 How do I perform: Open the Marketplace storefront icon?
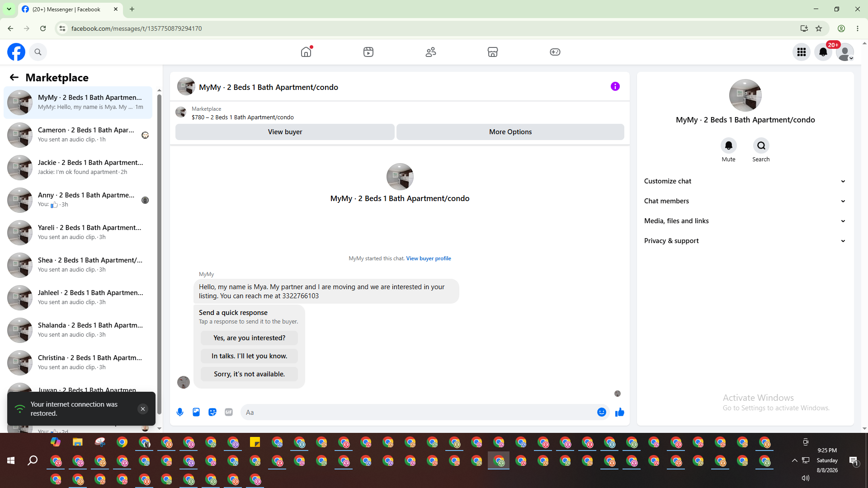pos(493,52)
